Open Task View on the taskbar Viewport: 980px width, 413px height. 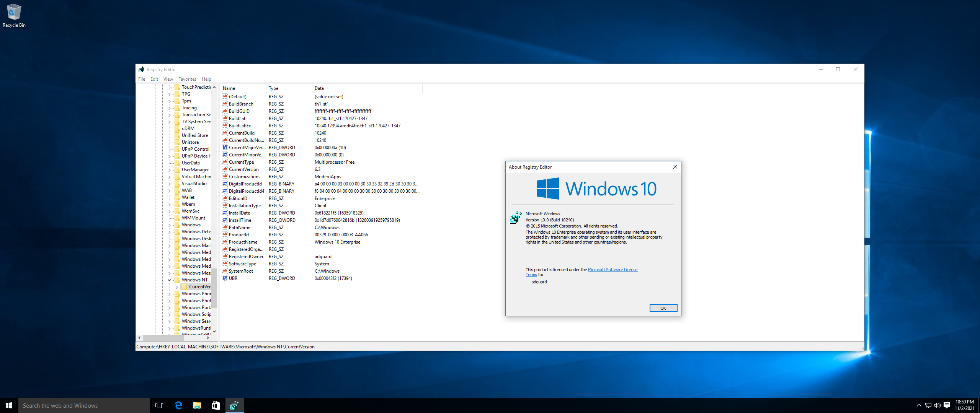(x=159, y=405)
